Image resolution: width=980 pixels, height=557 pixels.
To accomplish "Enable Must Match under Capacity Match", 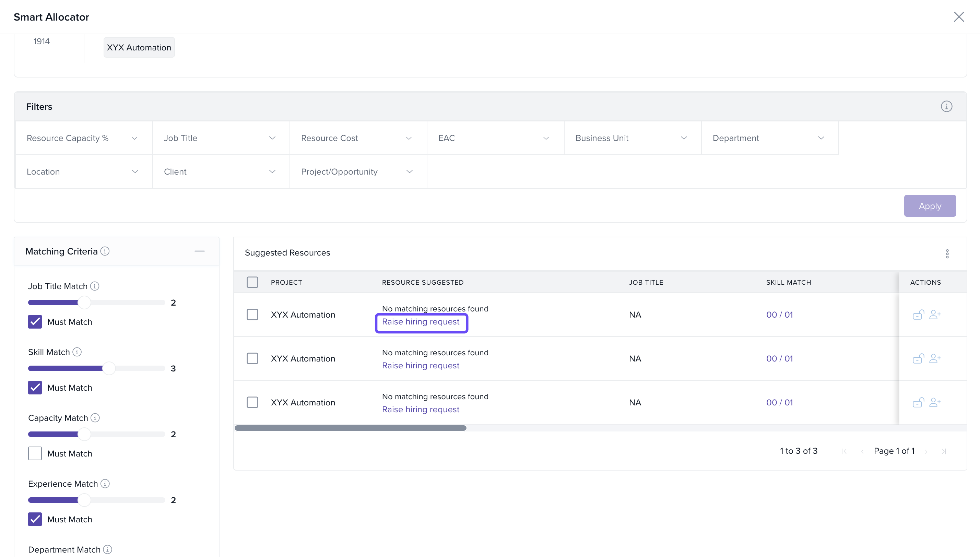I will (x=35, y=453).
